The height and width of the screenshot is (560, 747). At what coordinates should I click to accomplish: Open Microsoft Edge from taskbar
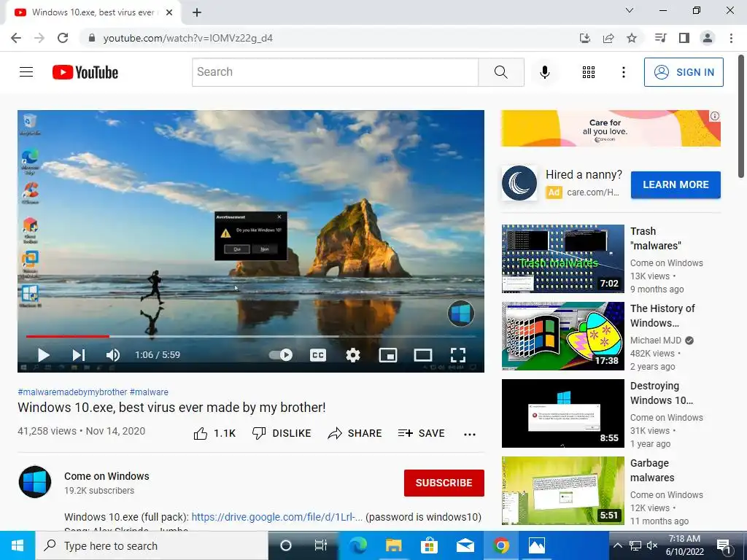point(357,545)
